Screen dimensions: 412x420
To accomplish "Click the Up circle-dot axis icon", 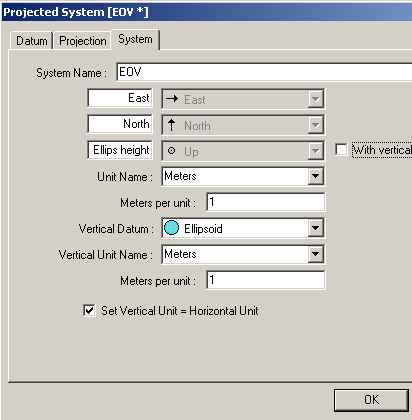I will coord(171,151).
